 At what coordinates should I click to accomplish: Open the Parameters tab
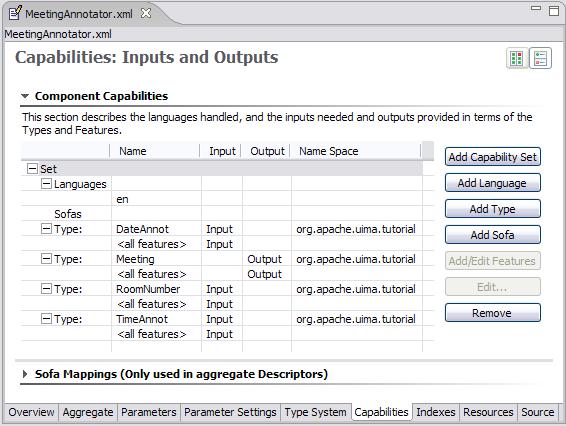click(x=148, y=412)
